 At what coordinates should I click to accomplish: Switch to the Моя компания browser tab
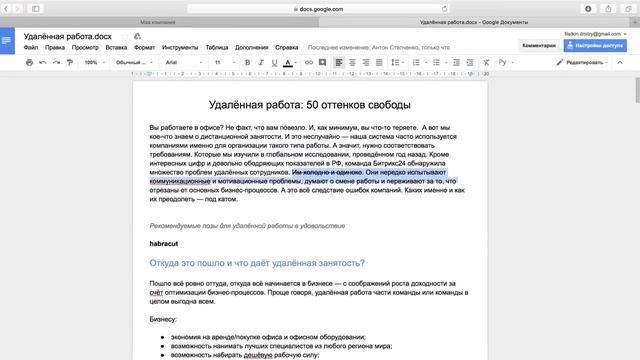pyautogui.click(x=159, y=22)
